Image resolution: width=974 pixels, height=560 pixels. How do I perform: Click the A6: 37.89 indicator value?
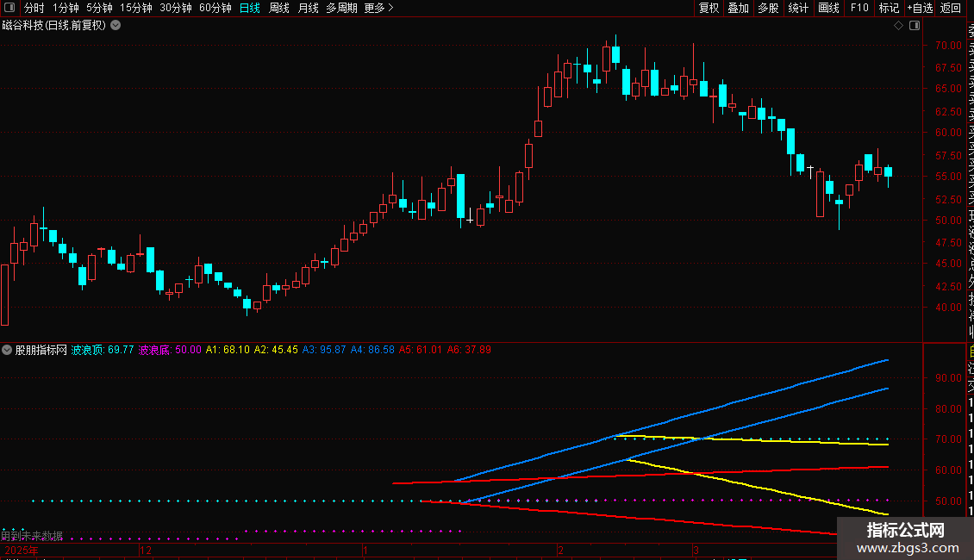[x=469, y=350]
